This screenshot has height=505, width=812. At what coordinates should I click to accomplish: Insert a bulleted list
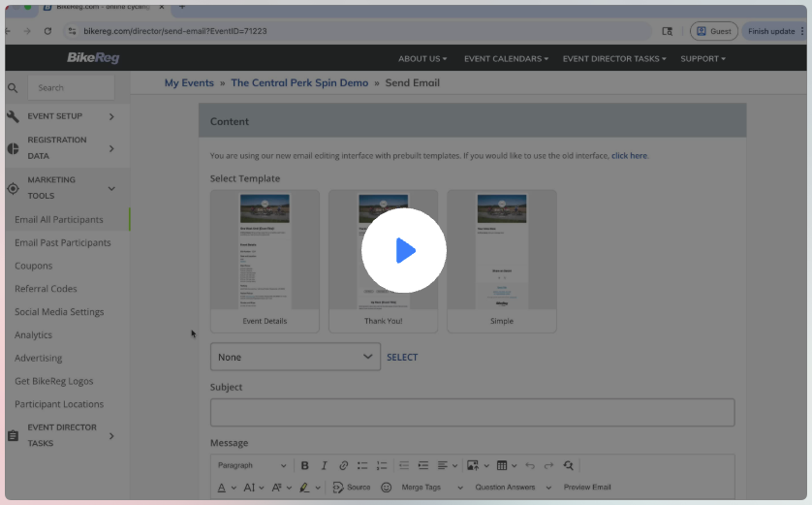pos(362,465)
